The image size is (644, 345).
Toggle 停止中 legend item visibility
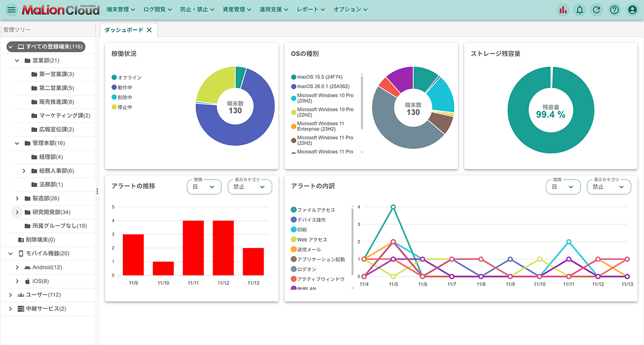(124, 107)
